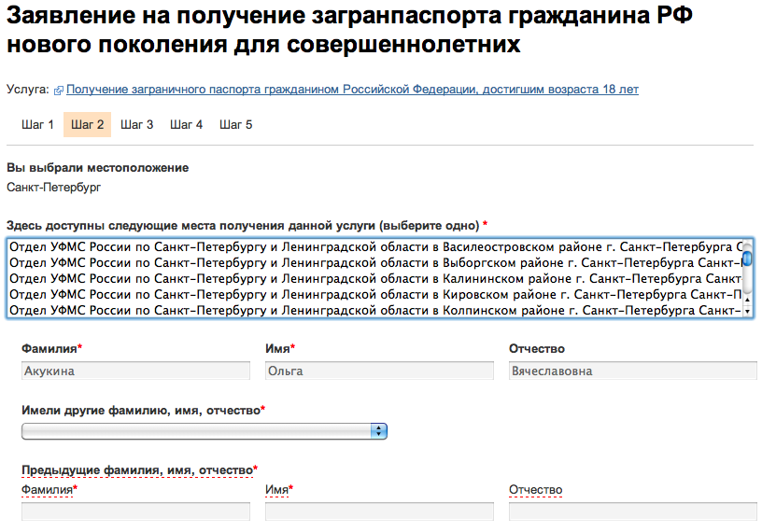Expand the Имели другие фамилию dropdown
762x532 pixels.
click(x=205, y=431)
